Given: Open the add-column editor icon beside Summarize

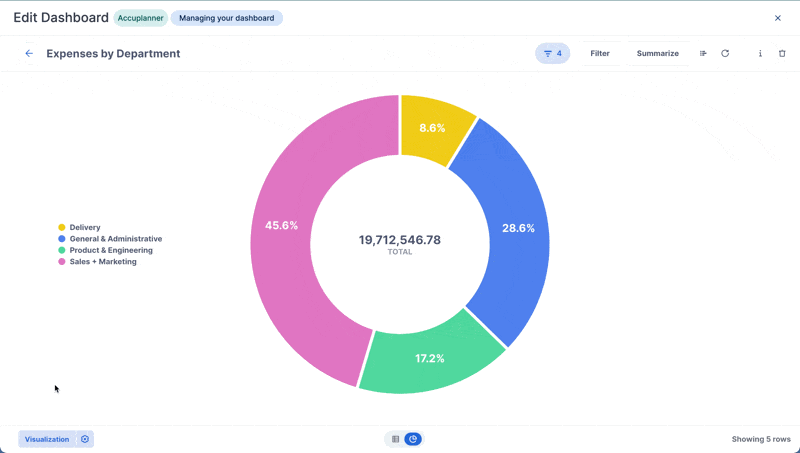Looking at the screenshot, I should click(x=703, y=54).
